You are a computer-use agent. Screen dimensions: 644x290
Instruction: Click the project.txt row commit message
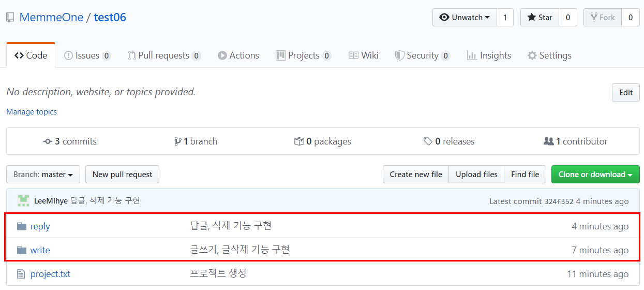(218, 273)
